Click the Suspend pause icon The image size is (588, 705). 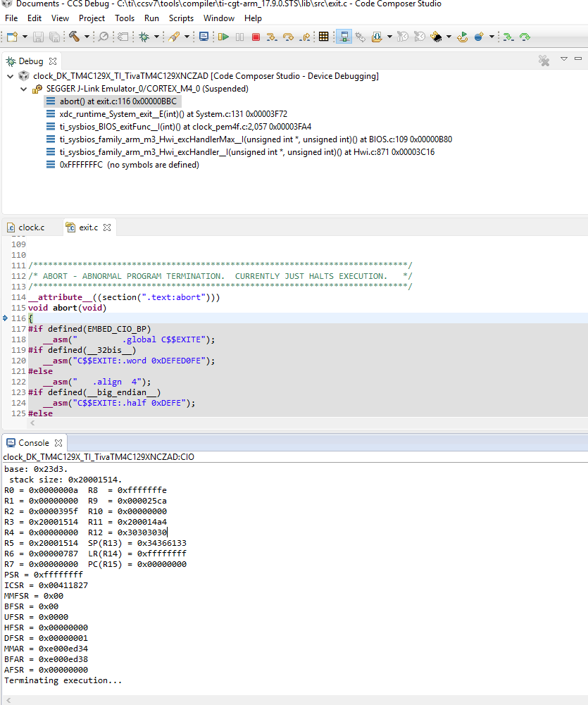pos(239,37)
